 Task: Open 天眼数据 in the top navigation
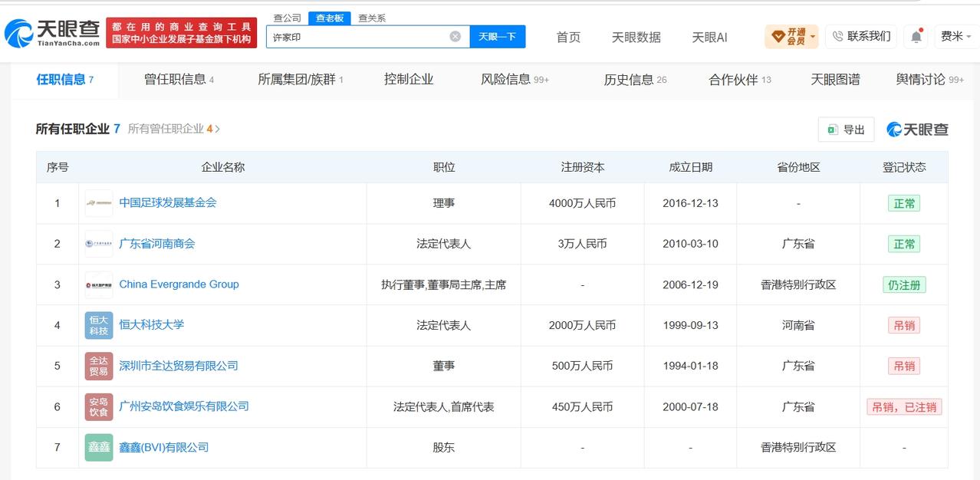(636, 37)
